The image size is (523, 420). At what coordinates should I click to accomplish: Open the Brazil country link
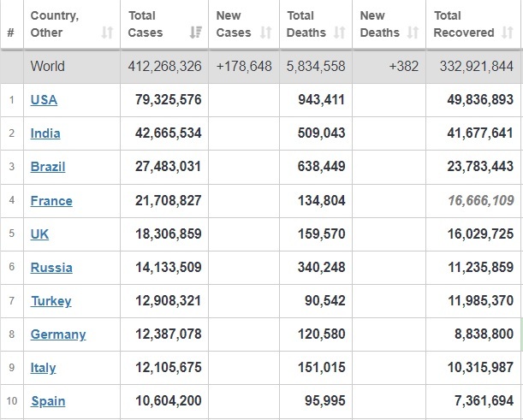point(48,167)
